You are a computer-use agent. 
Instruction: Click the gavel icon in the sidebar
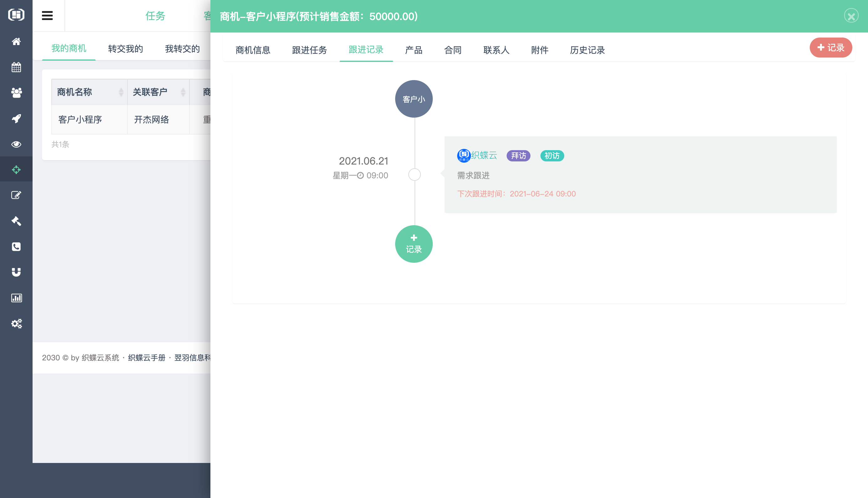[16, 221]
